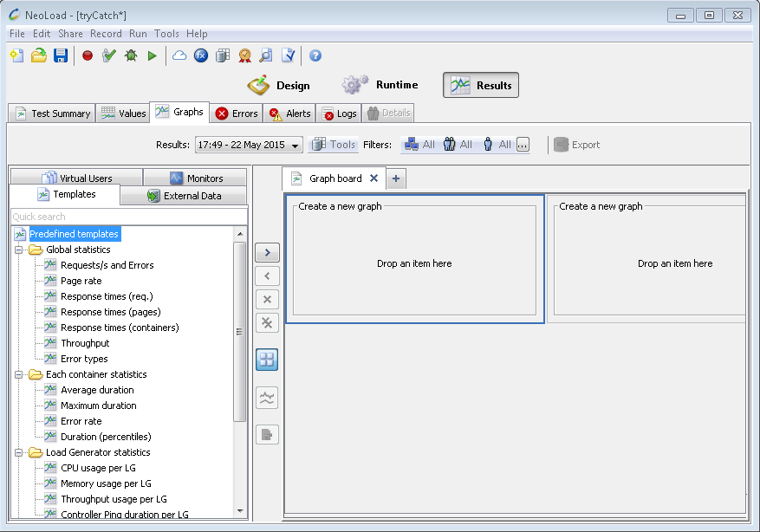Switch to the Design section
The width and height of the screenshot is (760, 532).
point(279,85)
